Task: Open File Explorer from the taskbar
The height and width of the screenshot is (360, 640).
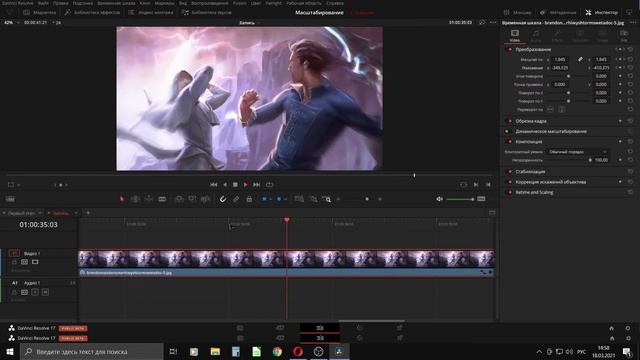Action: [x=215, y=352]
